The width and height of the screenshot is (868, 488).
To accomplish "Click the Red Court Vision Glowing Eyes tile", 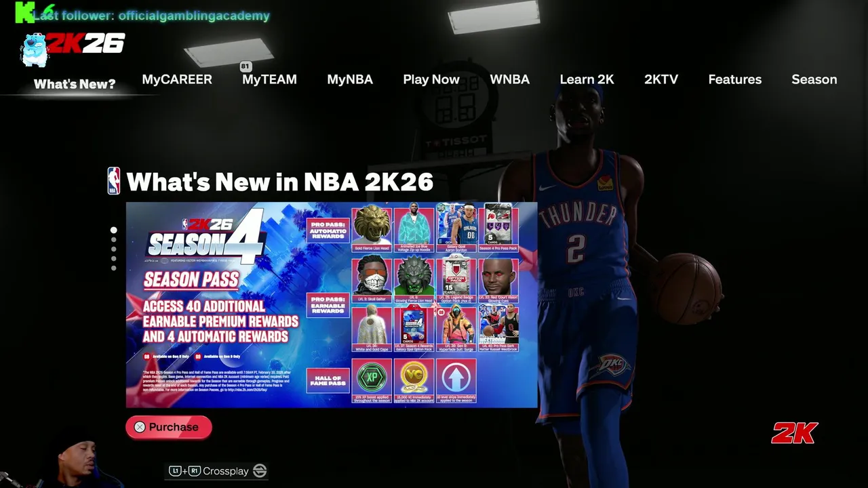I will [x=498, y=279].
